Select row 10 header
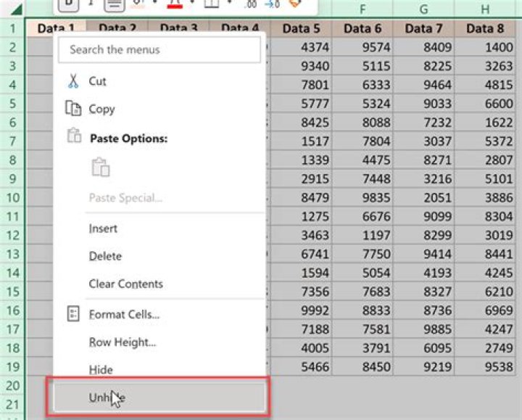Viewport: 522px width, 420px height. coord(12,197)
